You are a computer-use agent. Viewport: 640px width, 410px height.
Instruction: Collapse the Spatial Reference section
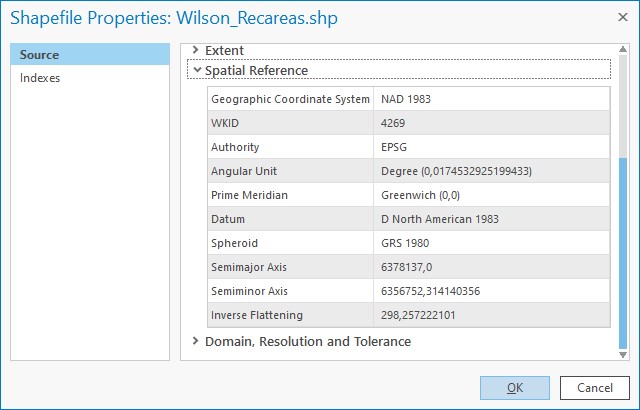click(x=197, y=70)
